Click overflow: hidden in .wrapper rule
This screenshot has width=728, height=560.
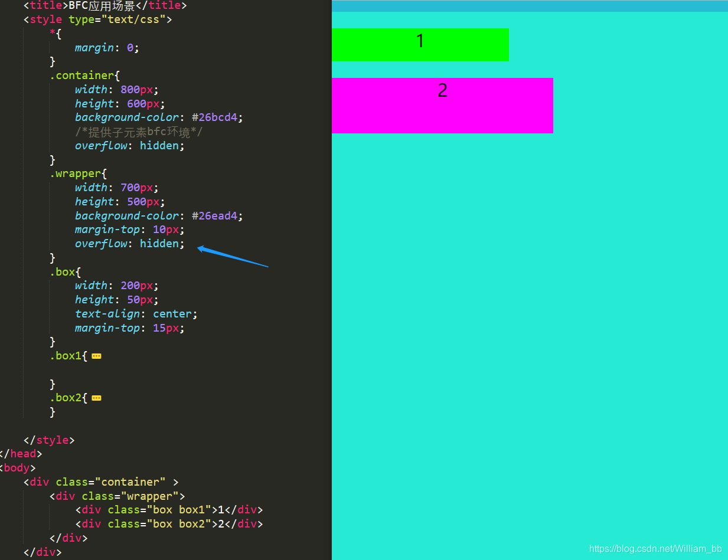130,244
